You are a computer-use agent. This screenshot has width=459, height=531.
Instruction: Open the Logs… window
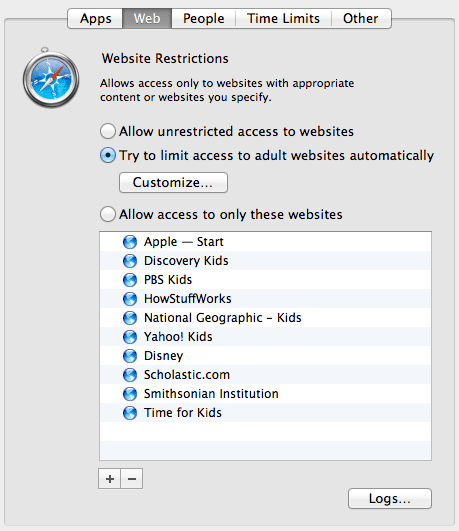[390, 498]
